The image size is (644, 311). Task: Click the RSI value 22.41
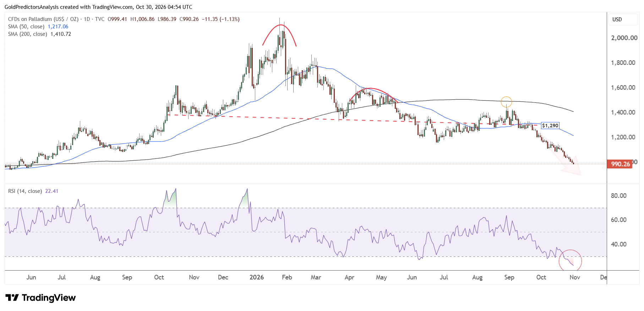click(x=51, y=191)
